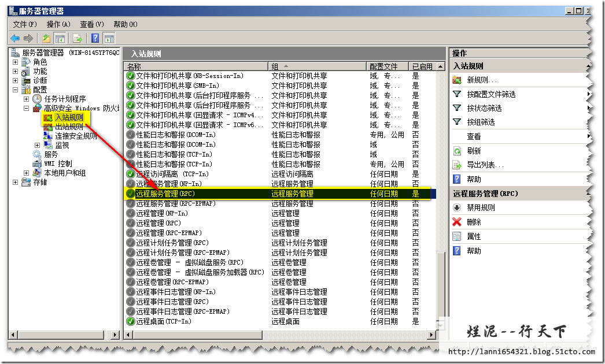605x364 pixels.
Task: Expand the 角色 (Roles) tree node
Action: 16,62
